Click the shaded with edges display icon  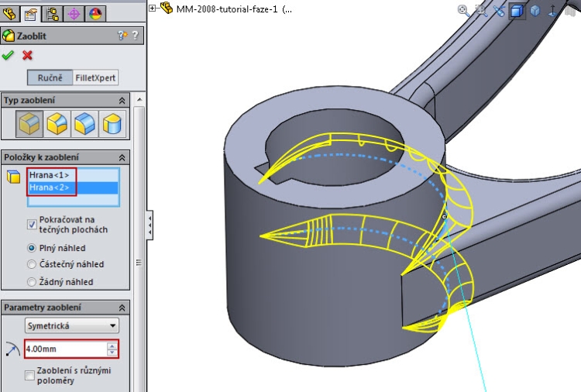517,11
